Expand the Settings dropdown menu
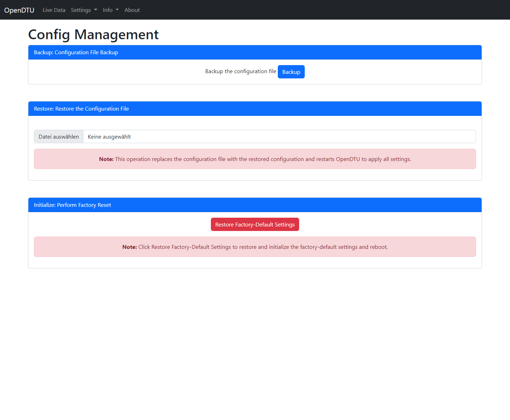 [x=84, y=10]
